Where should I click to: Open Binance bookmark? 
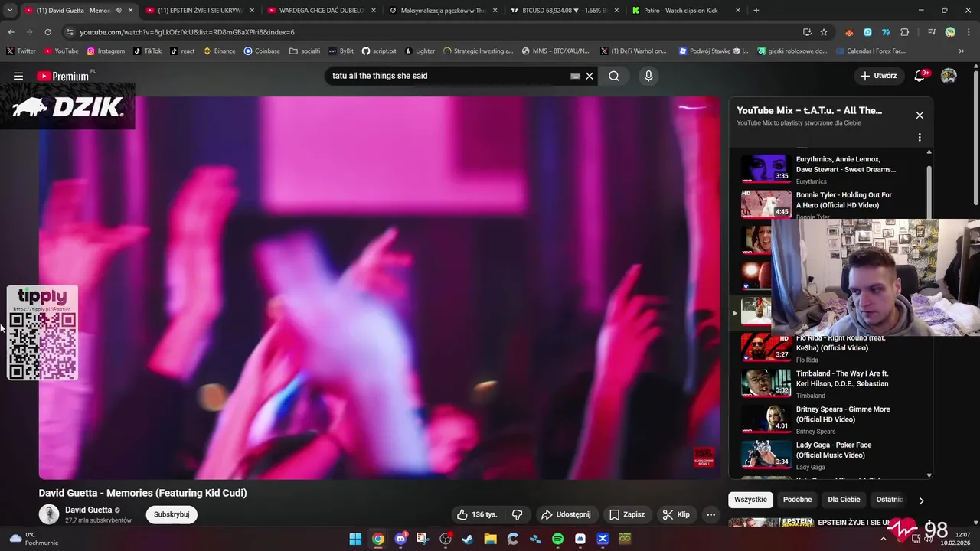pos(220,51)
